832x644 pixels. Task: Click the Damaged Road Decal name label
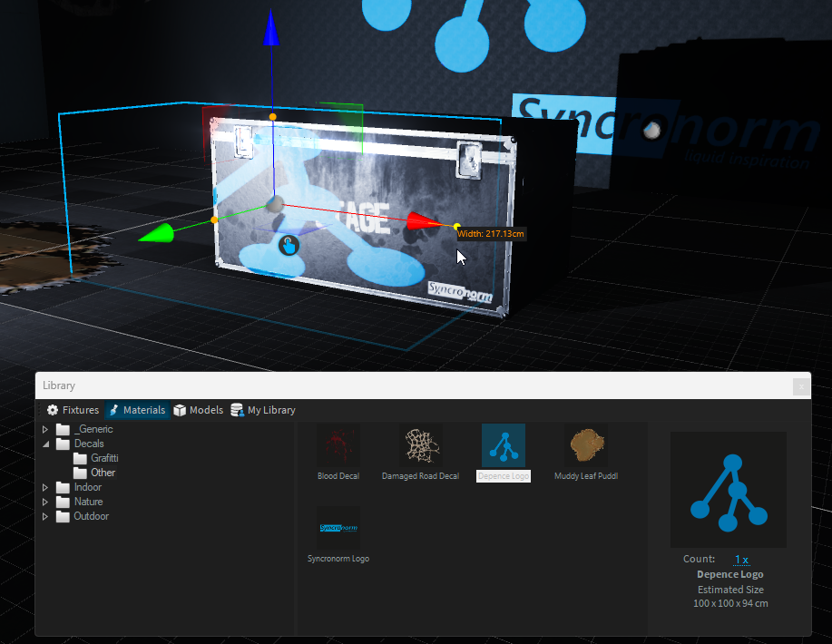421,476
